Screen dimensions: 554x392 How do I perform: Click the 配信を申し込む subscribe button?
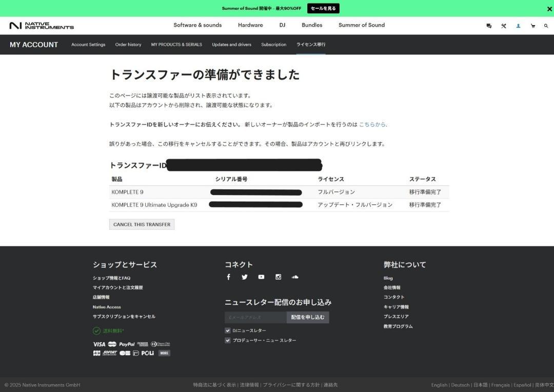click(x=308, y=318)
